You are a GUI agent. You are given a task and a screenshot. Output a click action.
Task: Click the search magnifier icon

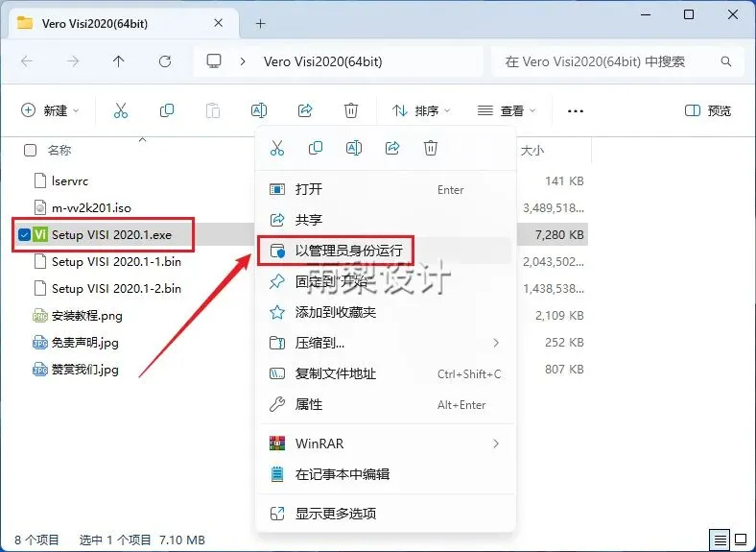click(x=726, y=61)
